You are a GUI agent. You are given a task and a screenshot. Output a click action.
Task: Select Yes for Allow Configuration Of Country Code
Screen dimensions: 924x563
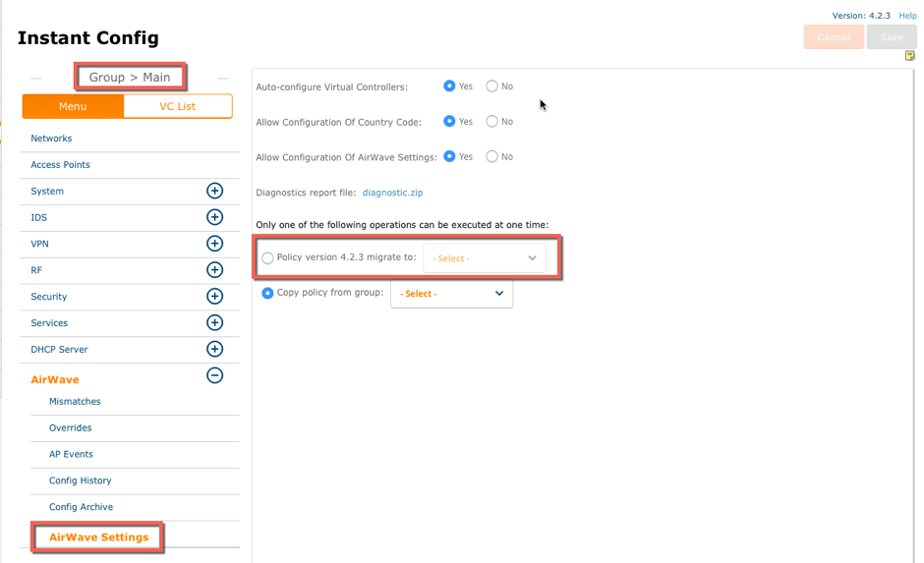[x=449, y=122]
